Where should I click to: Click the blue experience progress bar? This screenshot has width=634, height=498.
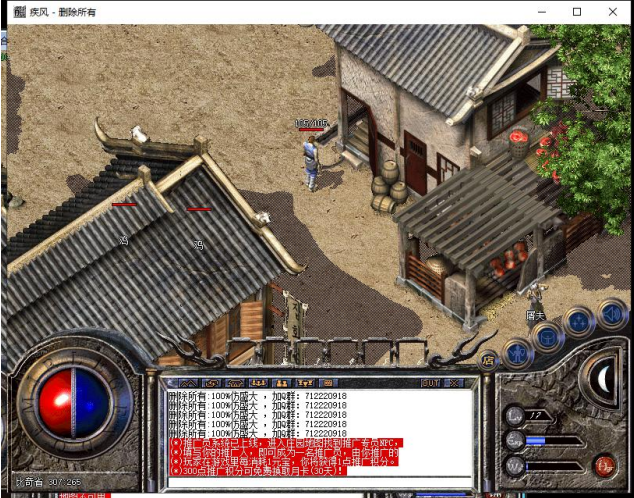point(554,441)
